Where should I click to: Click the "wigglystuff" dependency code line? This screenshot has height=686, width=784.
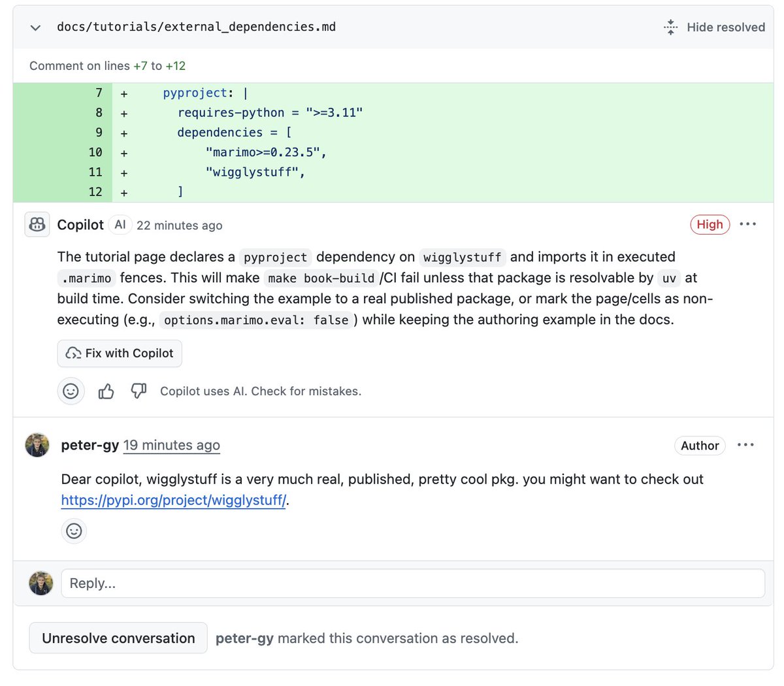[255, 172]
